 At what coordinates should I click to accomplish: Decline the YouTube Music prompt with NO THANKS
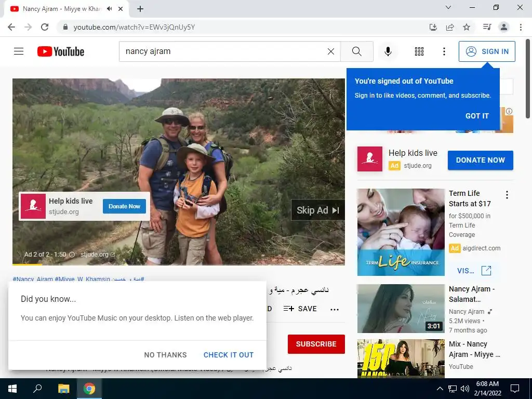point(165,355)
